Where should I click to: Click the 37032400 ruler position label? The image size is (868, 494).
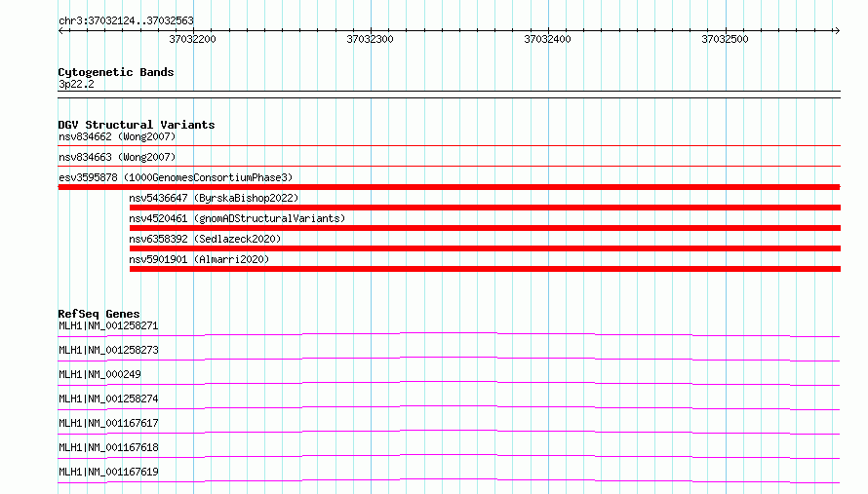pos(547,39)
